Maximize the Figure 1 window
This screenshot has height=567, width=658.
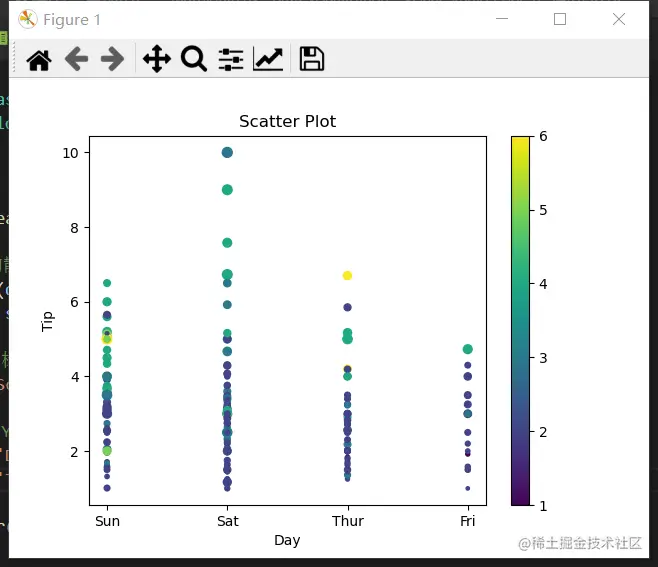[560, 19]
